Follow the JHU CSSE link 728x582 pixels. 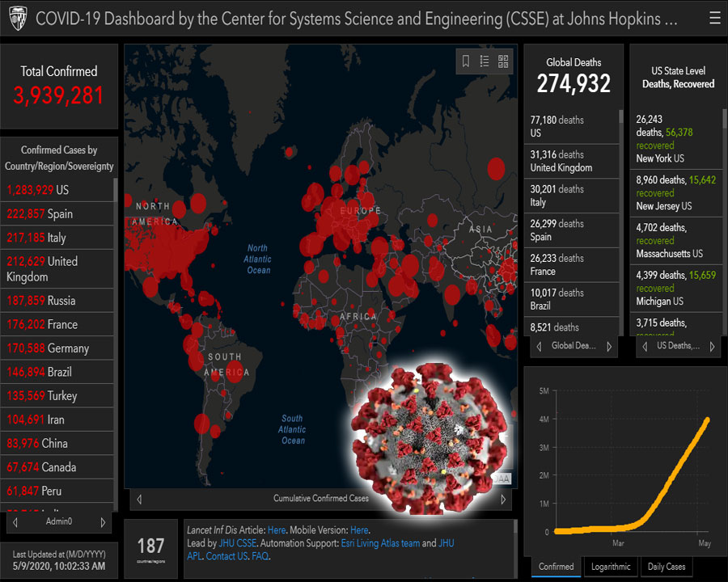pyautogui.click(x=238, y=543)
